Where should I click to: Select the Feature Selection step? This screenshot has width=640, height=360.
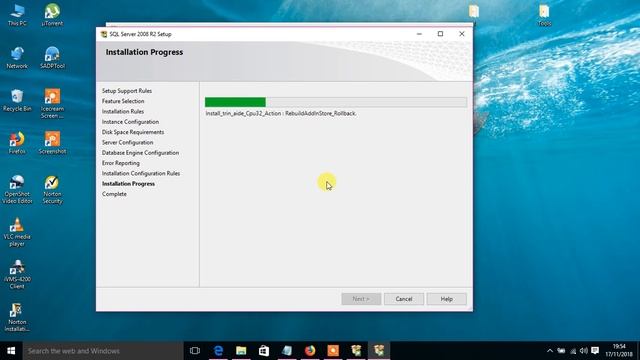(x=123, y=101)
